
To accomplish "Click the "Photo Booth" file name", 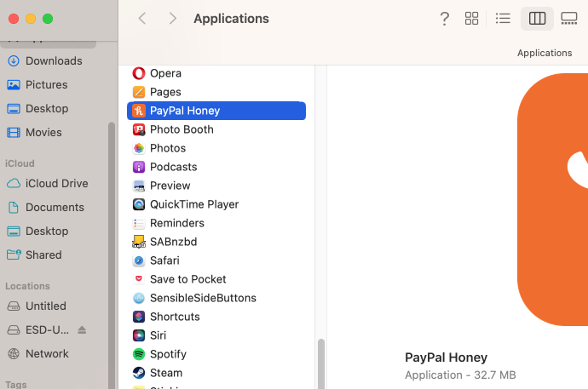I will (182, 129).
